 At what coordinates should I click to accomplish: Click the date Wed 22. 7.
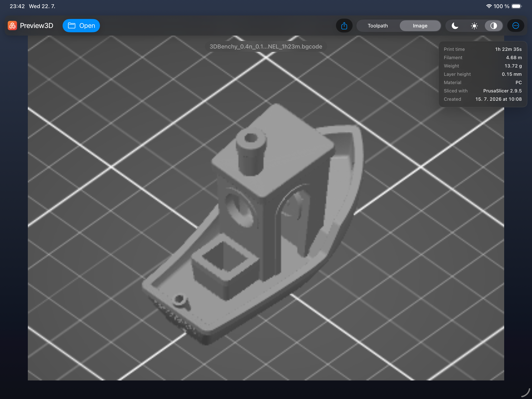click(x=42, y=6)
